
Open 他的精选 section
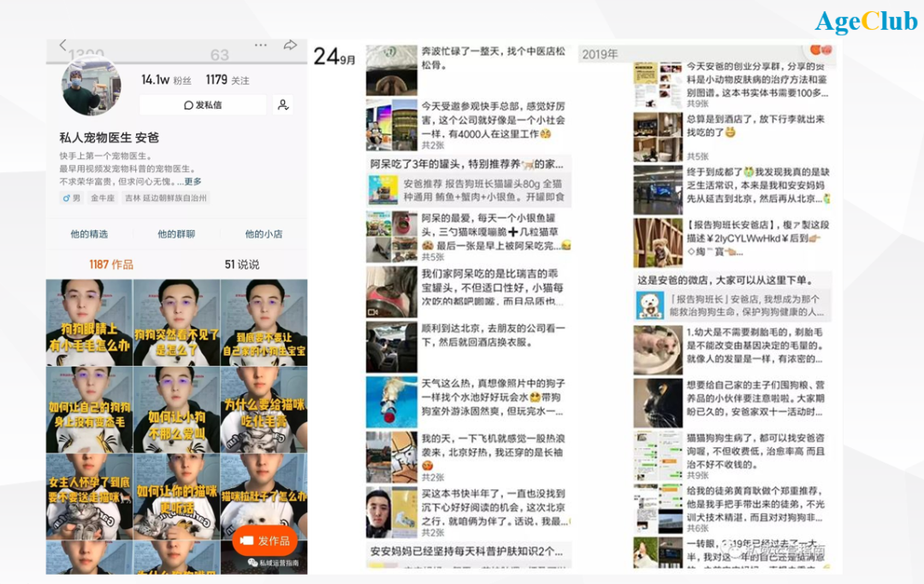pyautogui.click(x=89, y=233)
